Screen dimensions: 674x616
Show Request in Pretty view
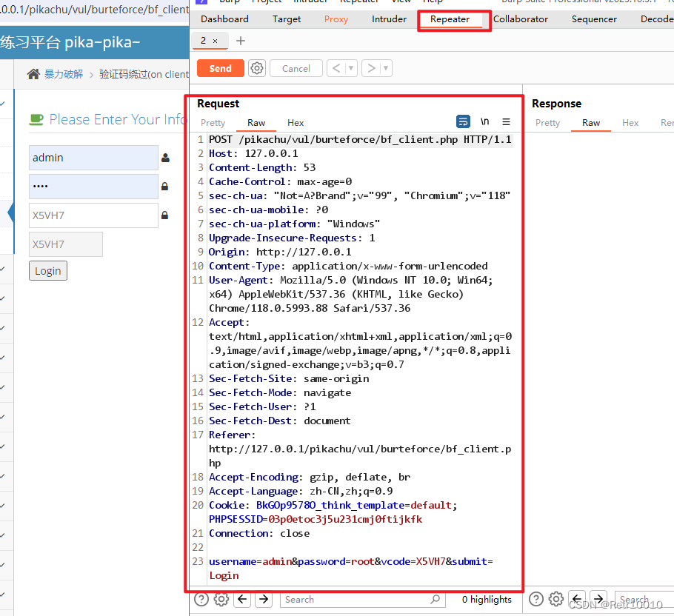tap(213, 123)
